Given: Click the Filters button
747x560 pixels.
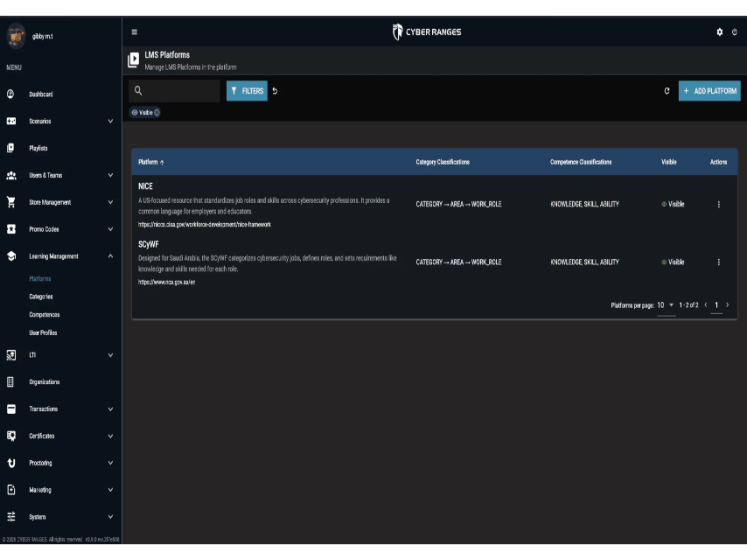Looking at the screenshot, I should point(247,90).
